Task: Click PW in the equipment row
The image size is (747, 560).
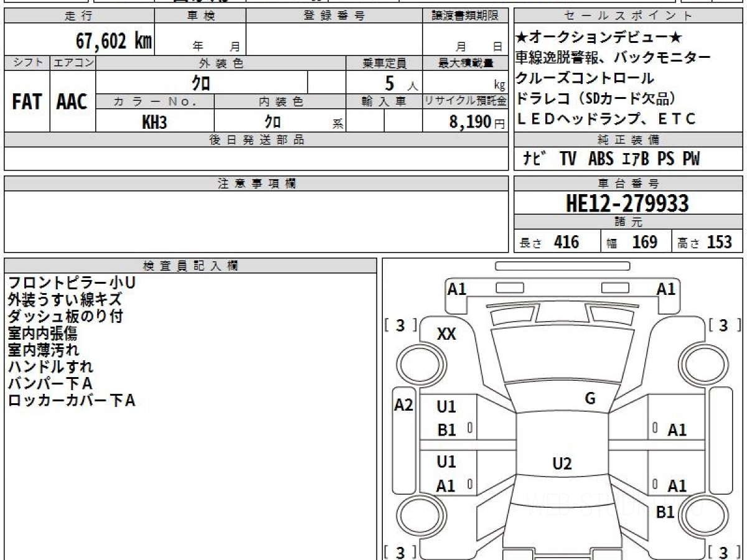Action: 691,159
